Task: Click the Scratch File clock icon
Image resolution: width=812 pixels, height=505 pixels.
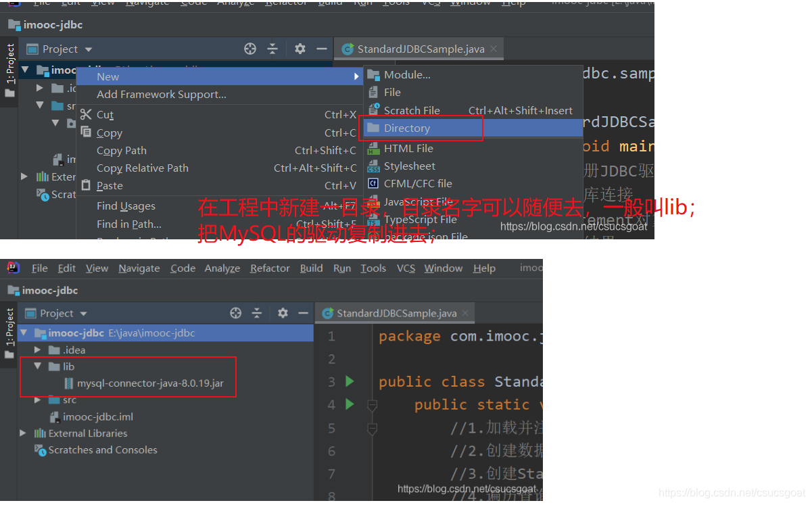Action: click(x=373, y=110)
